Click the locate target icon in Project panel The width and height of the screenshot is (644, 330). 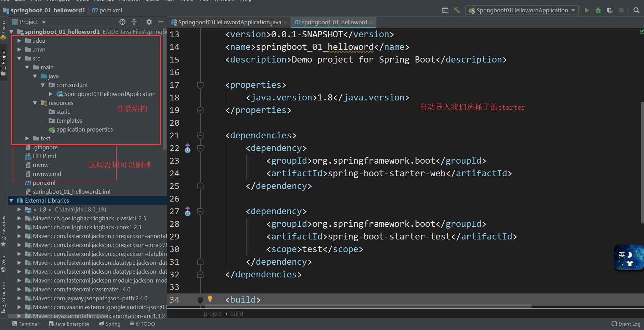[122, 22]
